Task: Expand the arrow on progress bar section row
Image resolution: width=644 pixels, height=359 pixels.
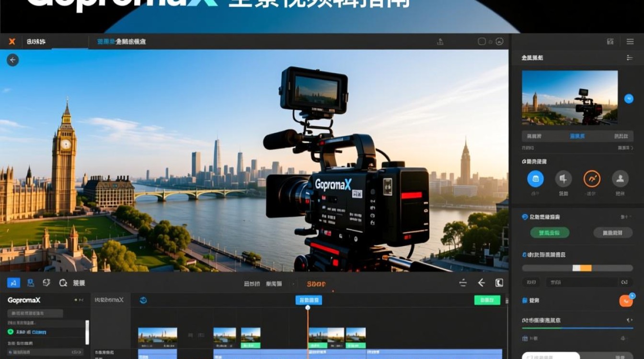Action: point(629,320)
